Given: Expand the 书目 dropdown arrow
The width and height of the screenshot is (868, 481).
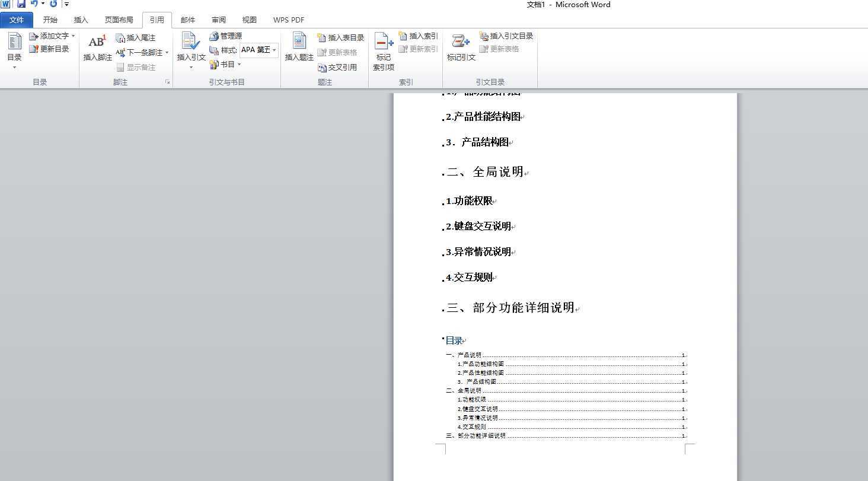Looking at the screenshot, I should click(x=240, y=65).
